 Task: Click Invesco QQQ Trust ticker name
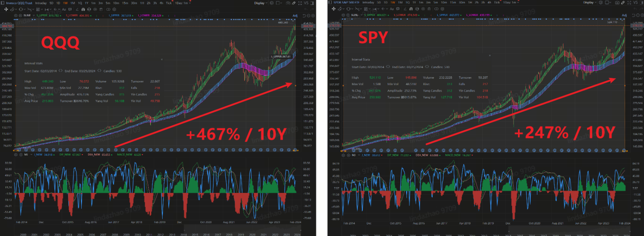[19, 3]
